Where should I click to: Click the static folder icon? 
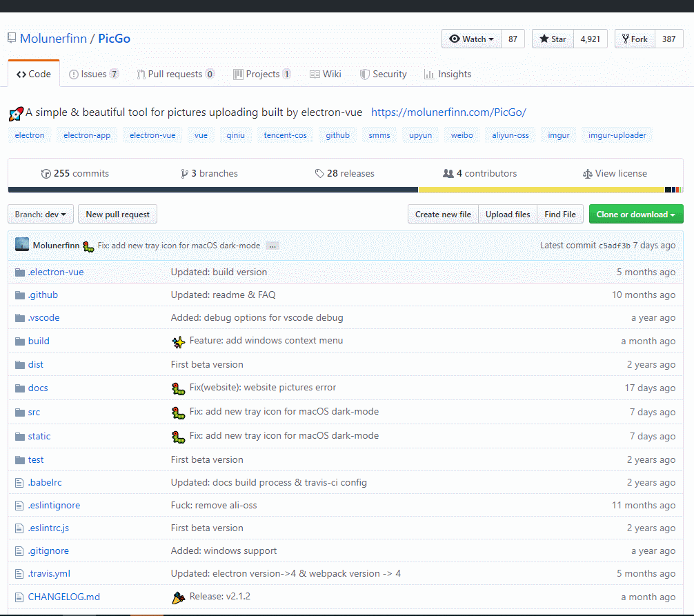(19, 437)
